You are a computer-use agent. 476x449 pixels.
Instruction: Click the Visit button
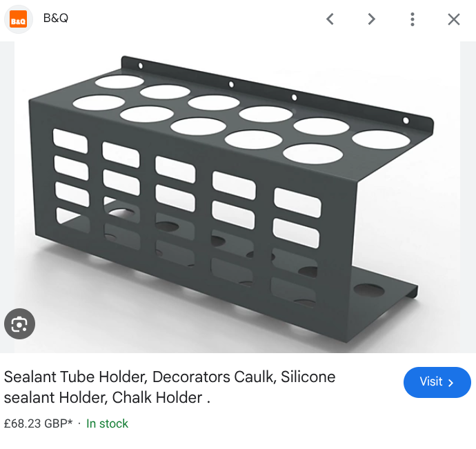437,382
